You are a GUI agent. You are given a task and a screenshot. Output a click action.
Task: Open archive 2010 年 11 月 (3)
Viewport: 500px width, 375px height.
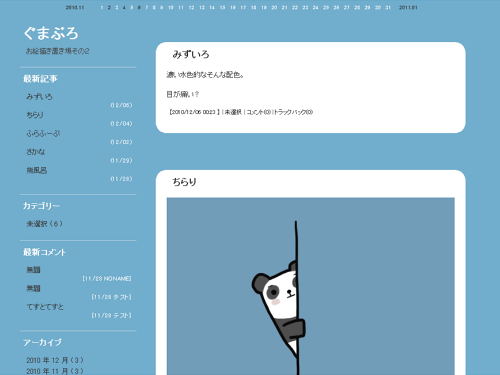point(55,371)
